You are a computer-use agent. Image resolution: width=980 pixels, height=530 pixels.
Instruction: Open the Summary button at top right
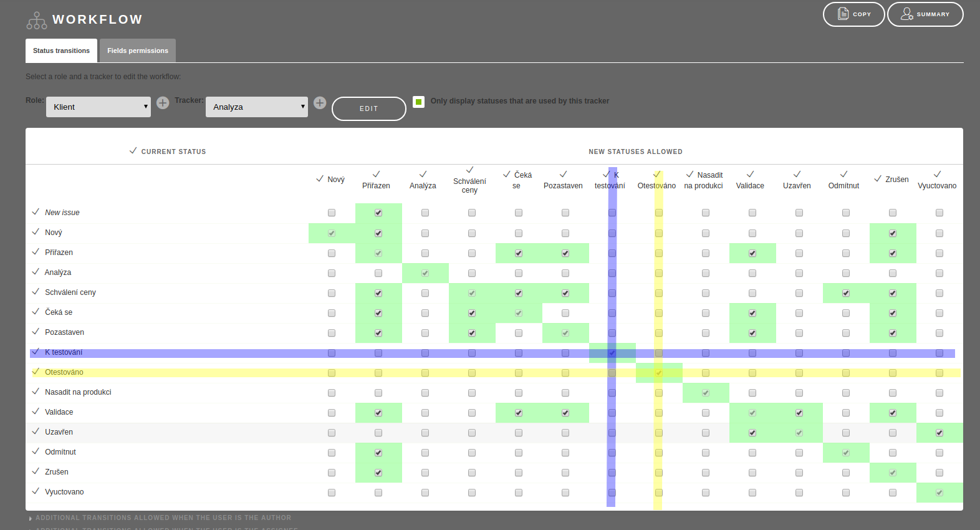925,14
